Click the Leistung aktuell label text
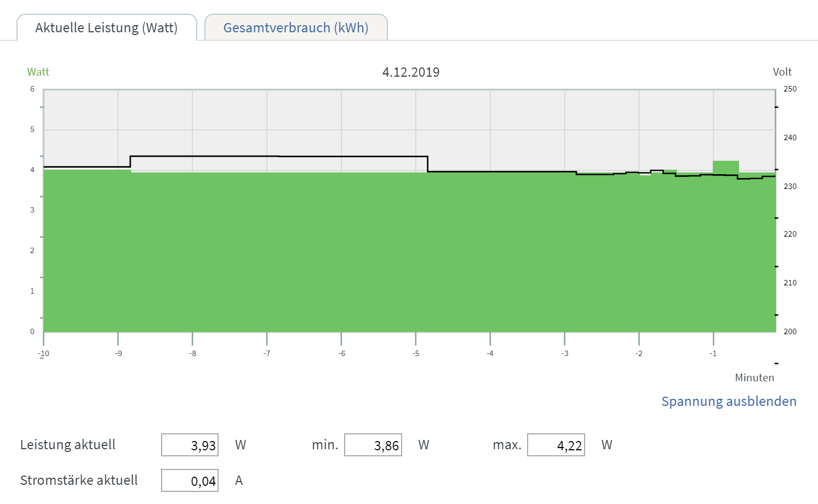 tap(68, 445)
